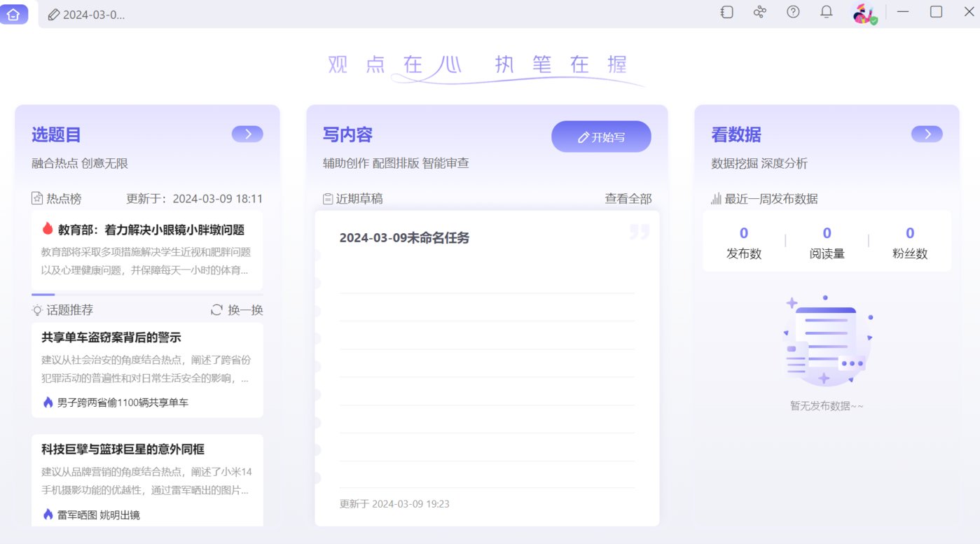View the 阅读量 count
Viewport: 980px width, 544px height.
827,234
